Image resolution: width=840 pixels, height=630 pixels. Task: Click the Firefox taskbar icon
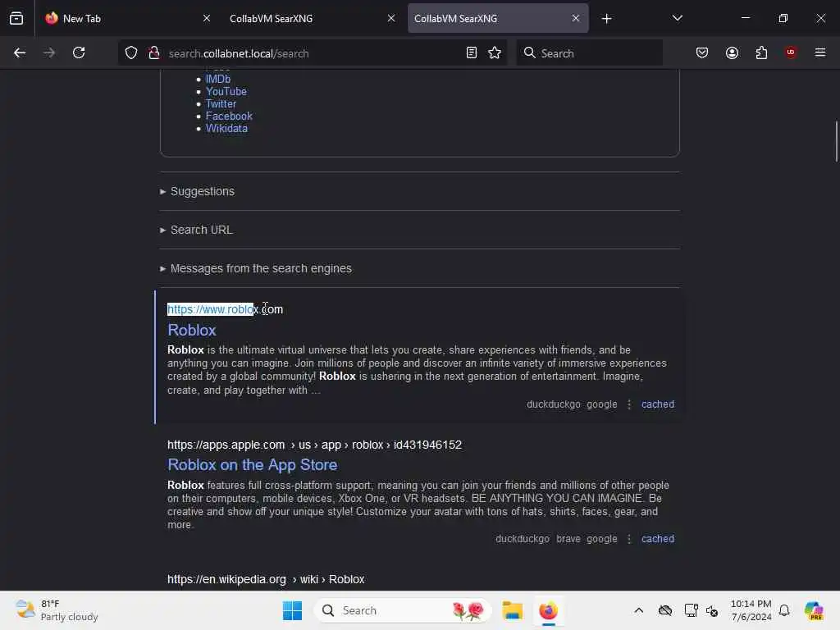coord(548,610)
